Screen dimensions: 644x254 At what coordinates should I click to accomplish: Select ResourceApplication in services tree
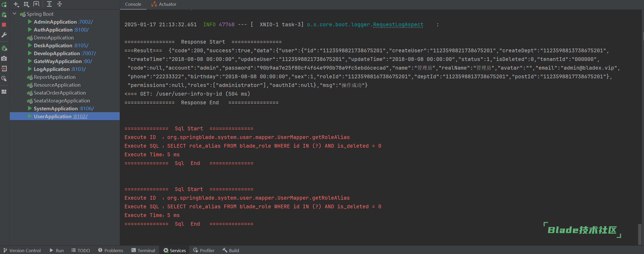57,85
